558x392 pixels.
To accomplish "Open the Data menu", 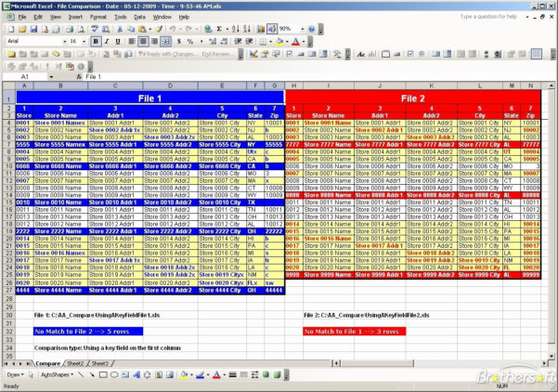I will [x=139, y=17].
